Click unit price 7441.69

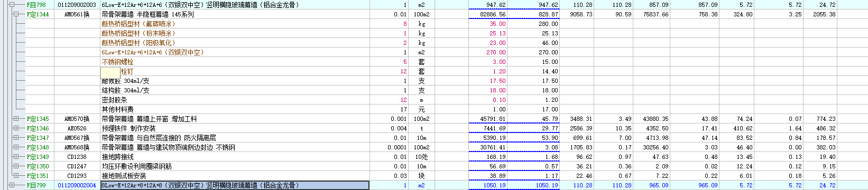click(x=494, y=128)
